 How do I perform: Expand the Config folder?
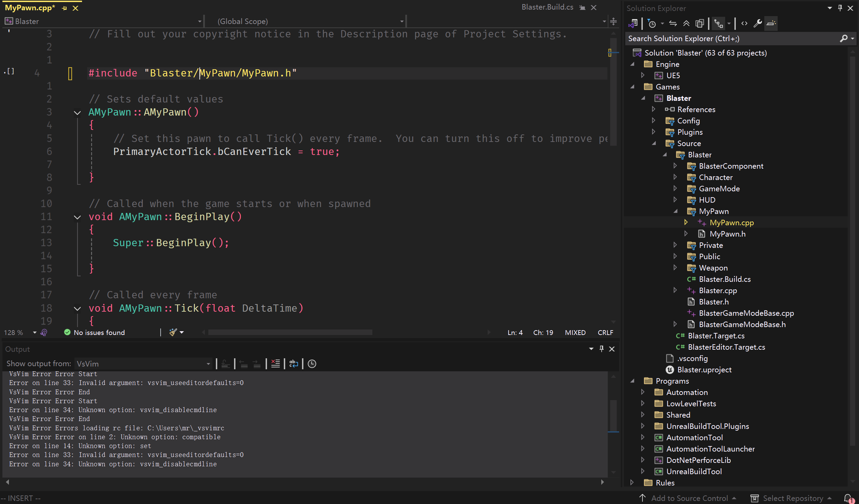point(653,120)
